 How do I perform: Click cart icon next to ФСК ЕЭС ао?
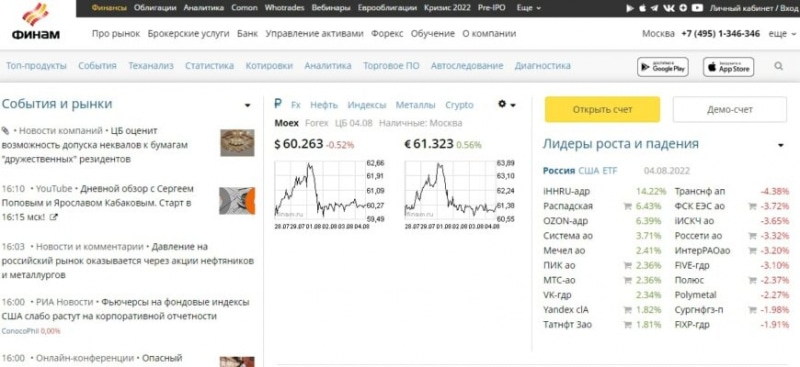tap(752, 206)
